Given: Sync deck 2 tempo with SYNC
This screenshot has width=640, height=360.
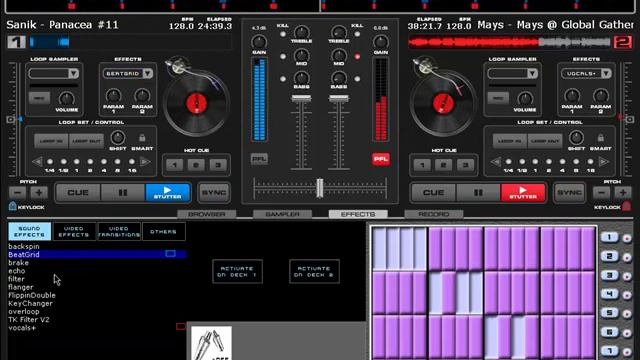Looking at the screenshot, I should (x=569, y=193).
